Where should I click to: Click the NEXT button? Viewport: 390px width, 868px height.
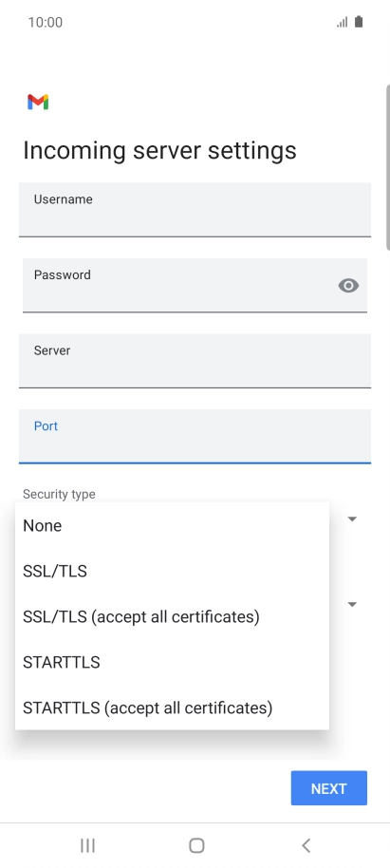pyautogui.click(x=329, y=787)
